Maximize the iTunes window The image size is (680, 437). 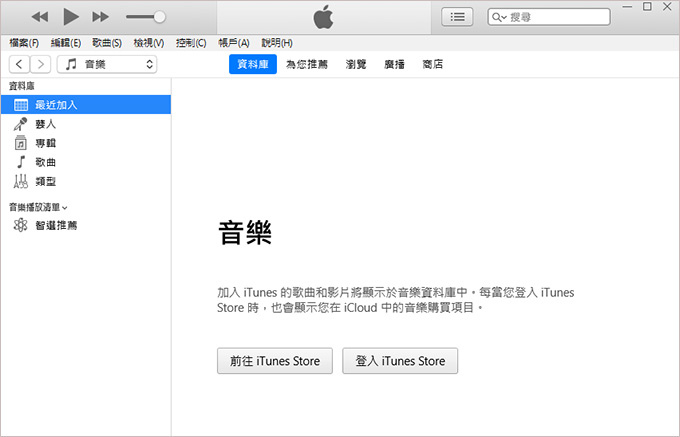coord(647,7)
